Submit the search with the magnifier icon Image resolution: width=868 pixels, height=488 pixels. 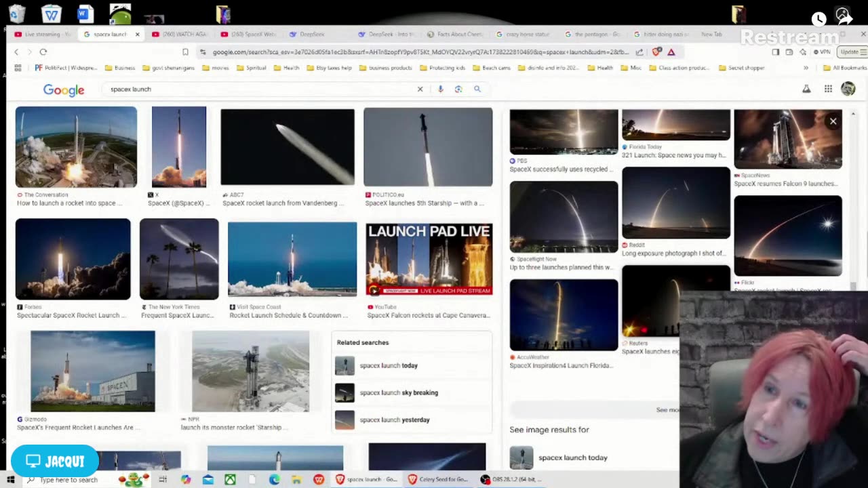point(477,89)
